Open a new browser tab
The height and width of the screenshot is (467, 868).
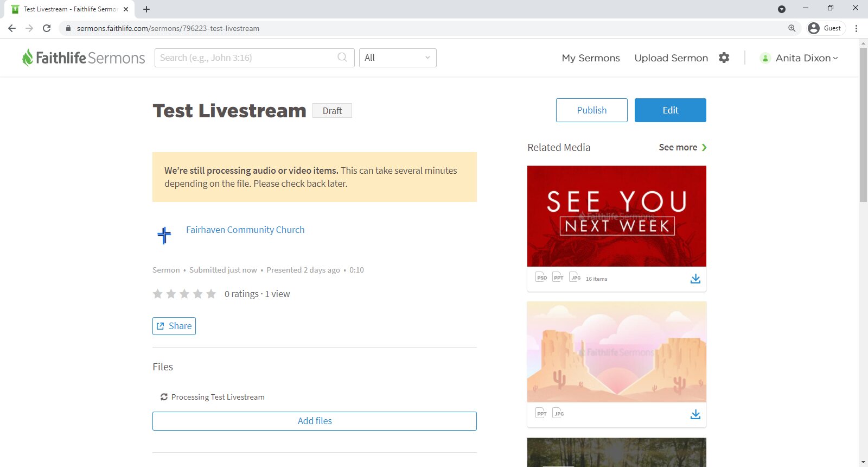click(x=146, y=9)
